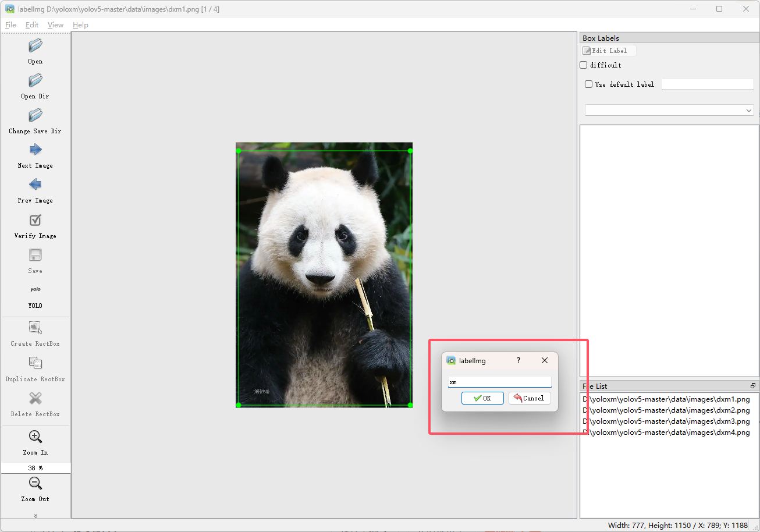Expand more toolbar items chevron
The image size is (760, 532).
click(x=35, y=516)
